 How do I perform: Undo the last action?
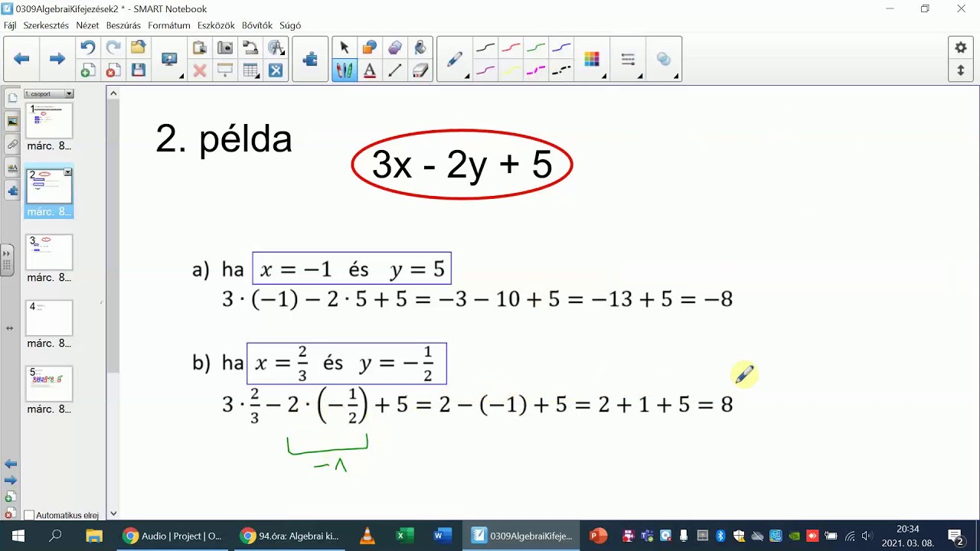pyautogui.click(x=88, y=47)
